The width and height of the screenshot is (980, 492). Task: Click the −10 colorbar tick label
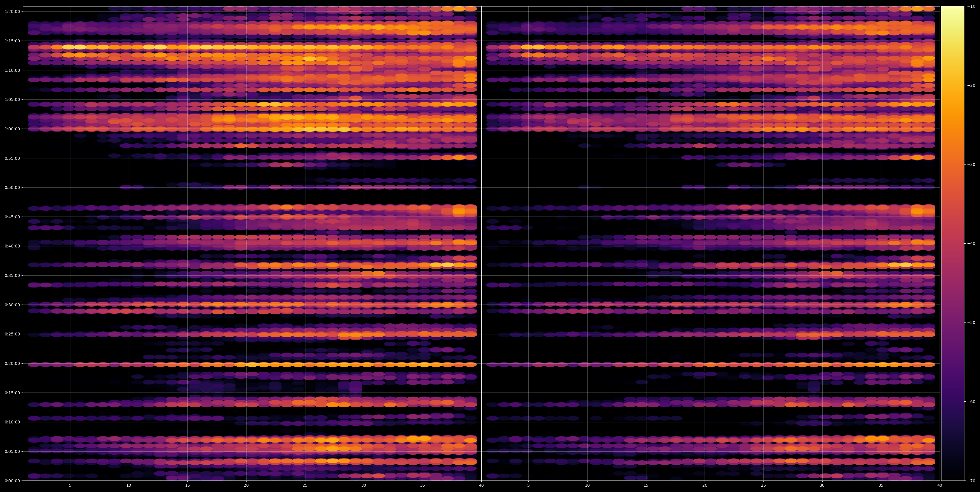(x=971, y=6)
